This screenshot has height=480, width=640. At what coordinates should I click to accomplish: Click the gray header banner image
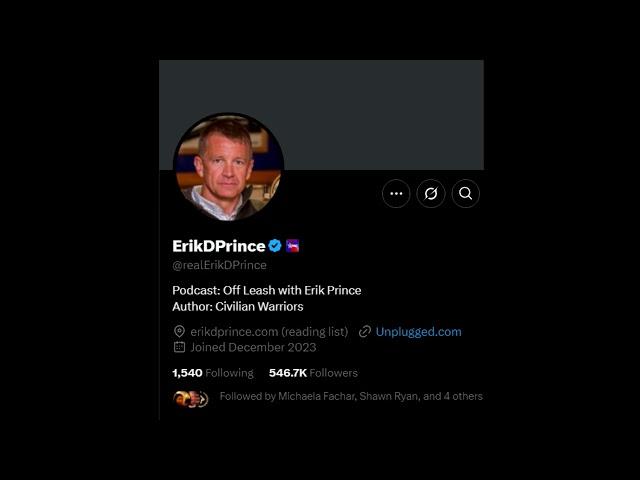[x=321, y=115]
